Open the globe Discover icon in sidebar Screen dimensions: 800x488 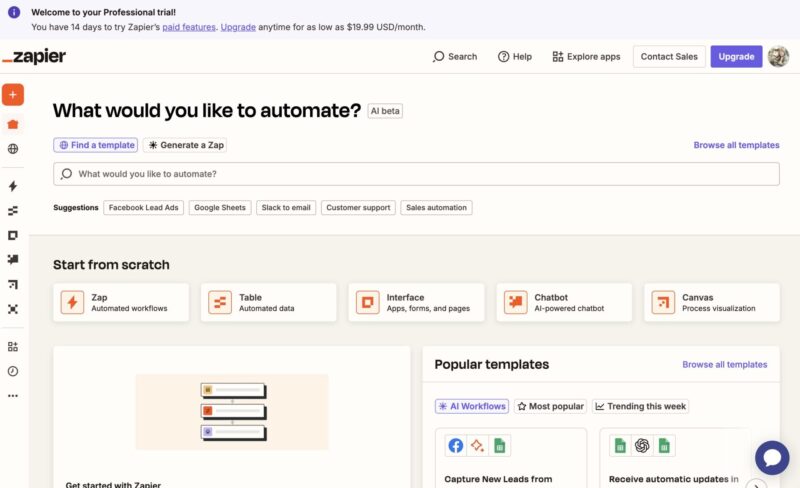click(x=13, y=149)
